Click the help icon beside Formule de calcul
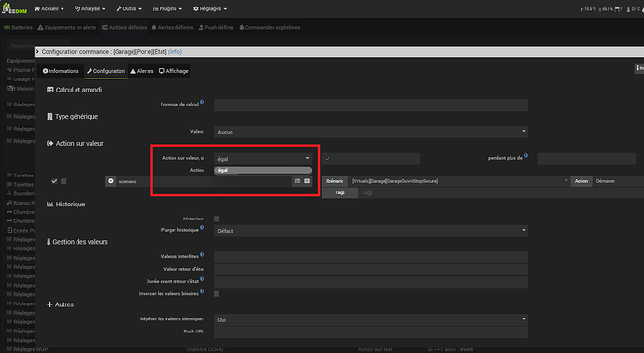This screenshot has height=353, width=644. pyautogui.click(x=203, y=102)
